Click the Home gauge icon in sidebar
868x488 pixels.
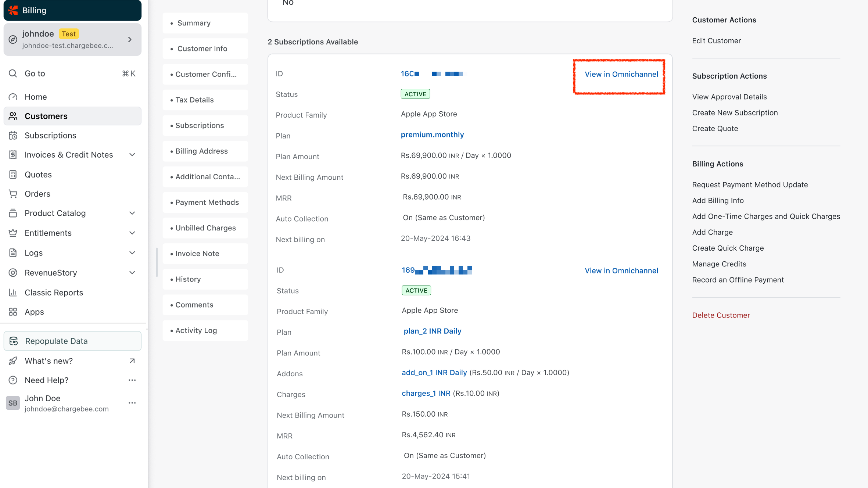click(x=13, y=97)
